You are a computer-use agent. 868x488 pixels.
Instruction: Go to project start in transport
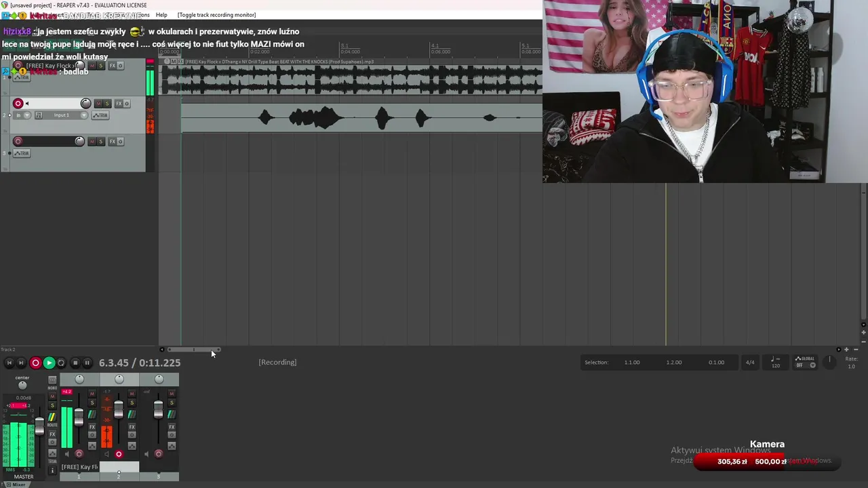(9, 363)
